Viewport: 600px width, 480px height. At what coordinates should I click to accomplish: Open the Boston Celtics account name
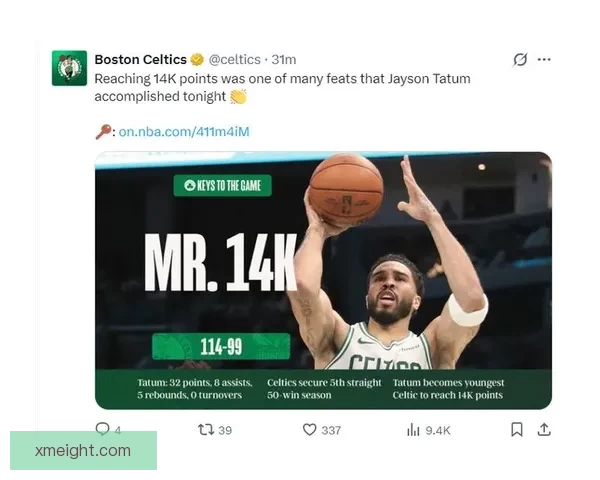click(140, 59)
